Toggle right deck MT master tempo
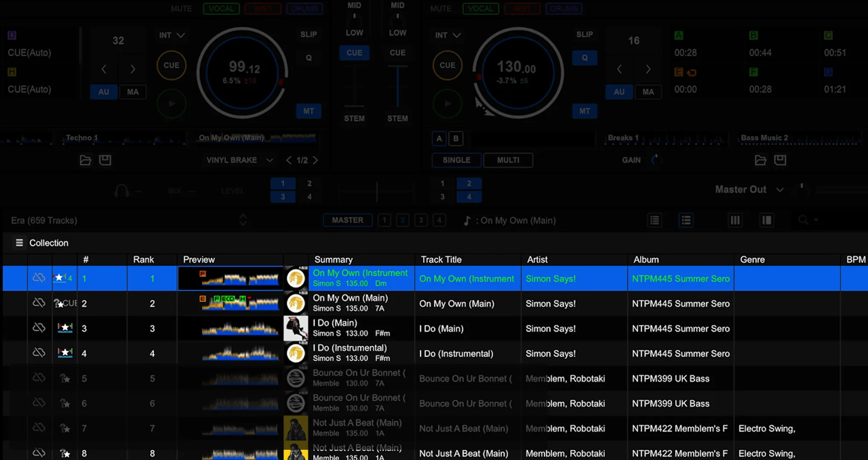The width and height of the screenshot is (868, 460). coord(584,111)
